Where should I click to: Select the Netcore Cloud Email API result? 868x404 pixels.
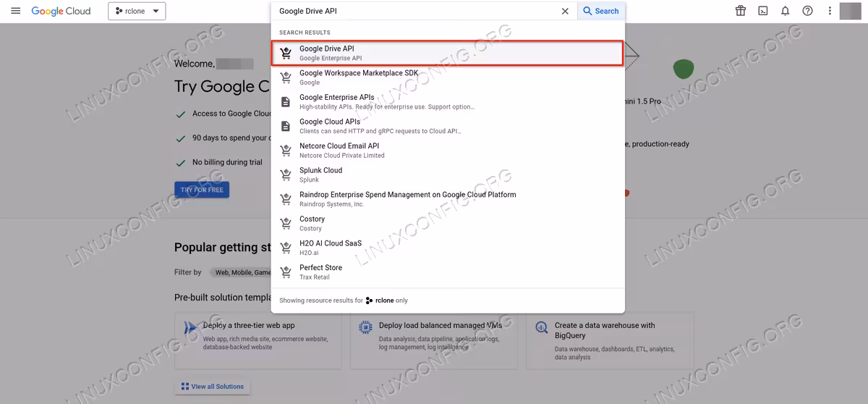tap(448, 150)
